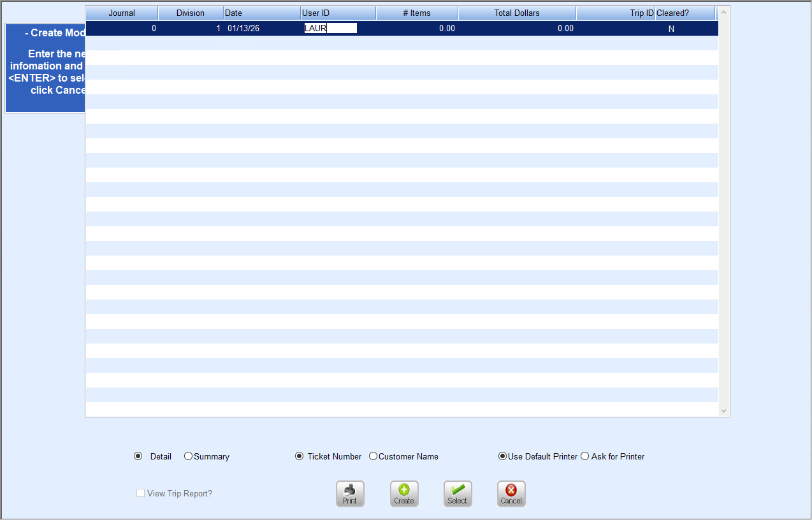Click the Division column header
This screenshot has height=520, width=812.
pyautogui.click(x=191, y=13)
